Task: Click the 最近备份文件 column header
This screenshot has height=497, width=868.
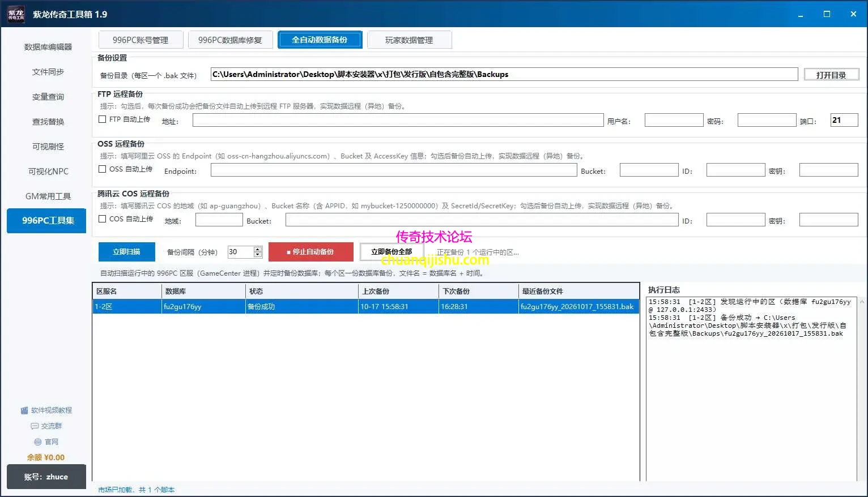Action: [x=579, y=292]
